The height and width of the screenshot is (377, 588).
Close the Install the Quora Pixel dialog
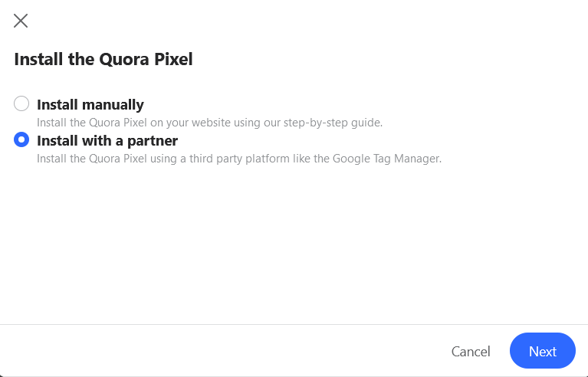pyautogui.click(x=21, y=21)
